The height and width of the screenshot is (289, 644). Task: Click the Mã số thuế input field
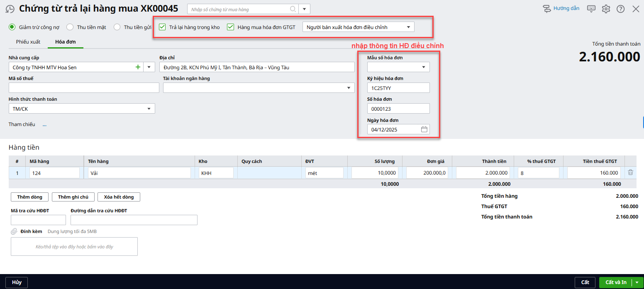click(x=84, y=87)
